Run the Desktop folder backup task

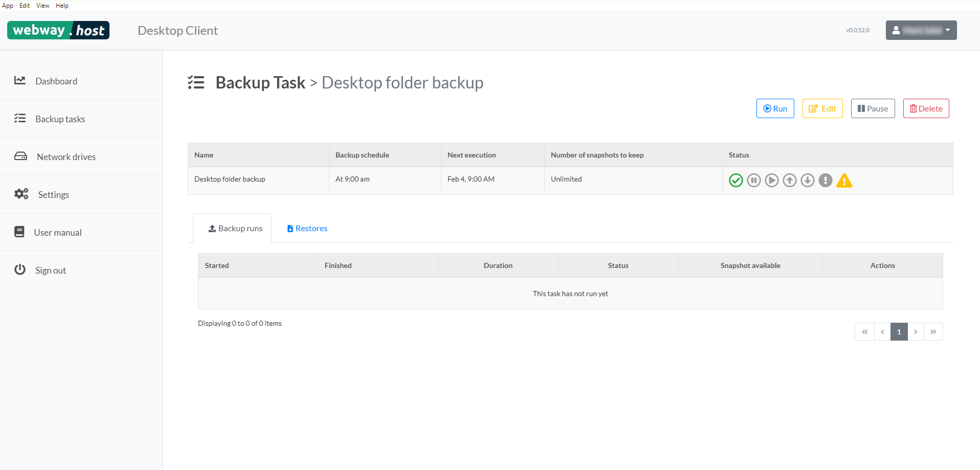click(775, 108)
